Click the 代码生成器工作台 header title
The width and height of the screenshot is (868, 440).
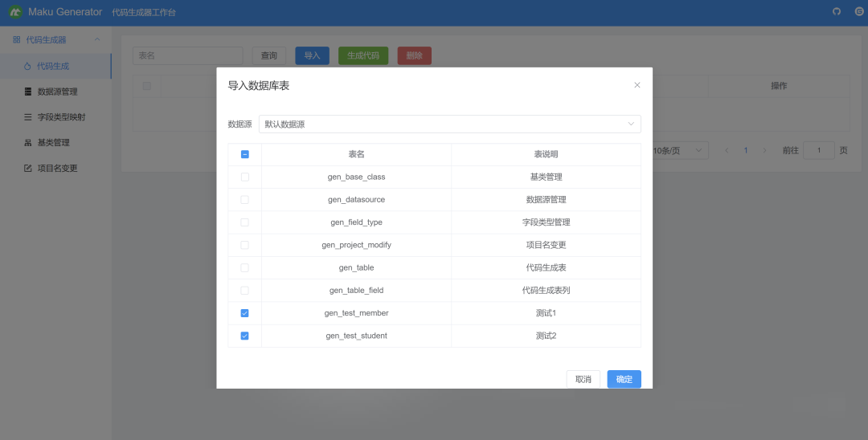(144, 12)
